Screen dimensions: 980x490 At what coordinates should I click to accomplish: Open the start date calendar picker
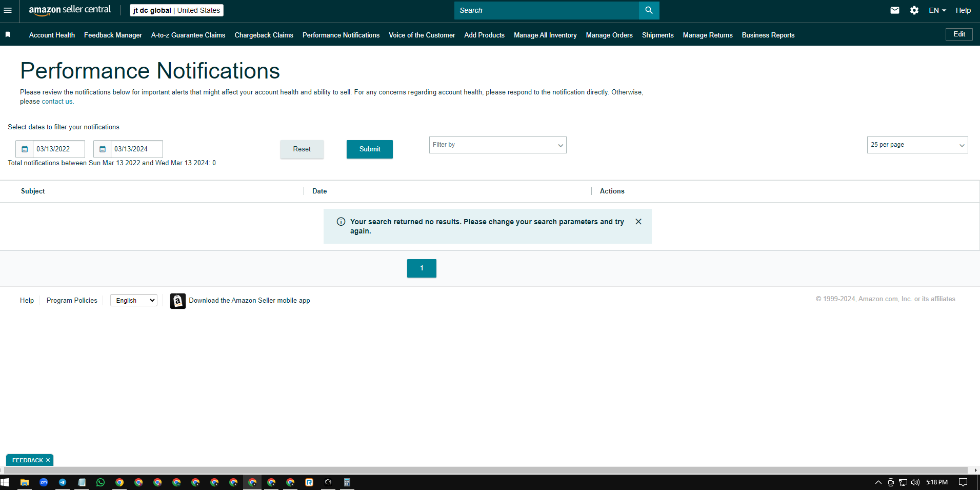point(24,149)
